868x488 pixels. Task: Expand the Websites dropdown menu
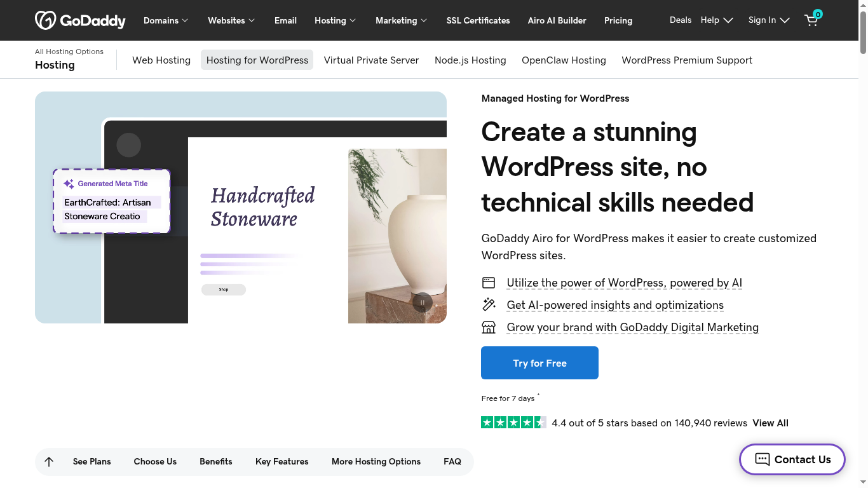click(x=231, y=20)
